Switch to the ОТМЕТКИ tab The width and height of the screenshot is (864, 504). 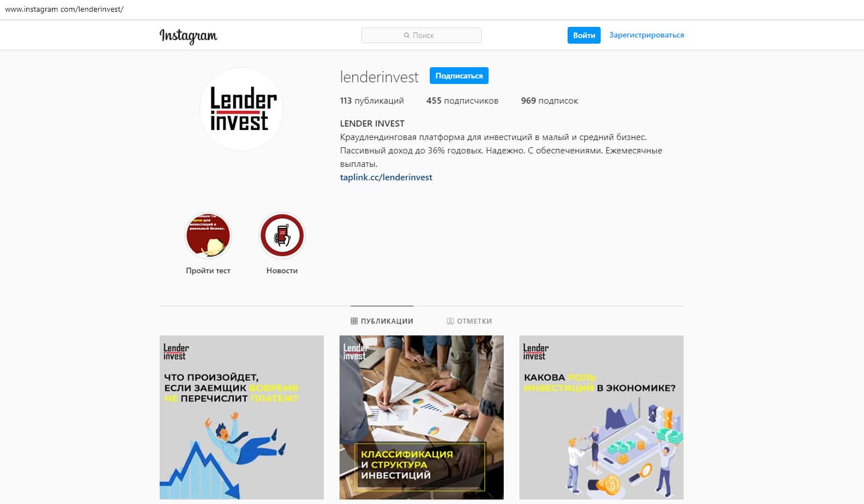(470, 321)
